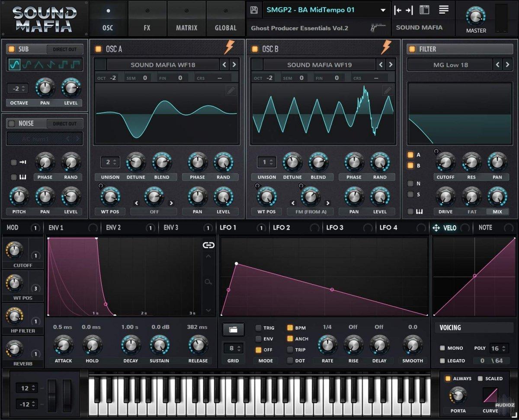Select the pulse waveform for the SUB oscillator
The image size is (519, 420).
click(x=75, y=65)
